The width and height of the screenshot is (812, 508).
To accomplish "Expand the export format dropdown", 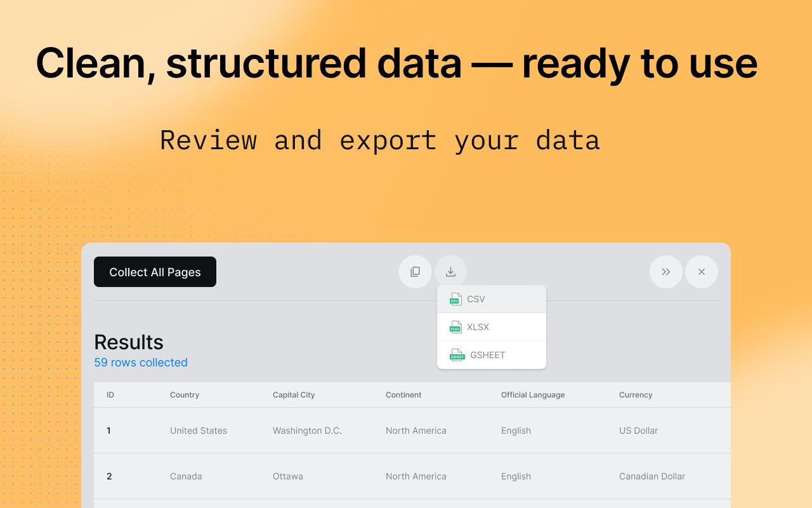I will (450, 272).
